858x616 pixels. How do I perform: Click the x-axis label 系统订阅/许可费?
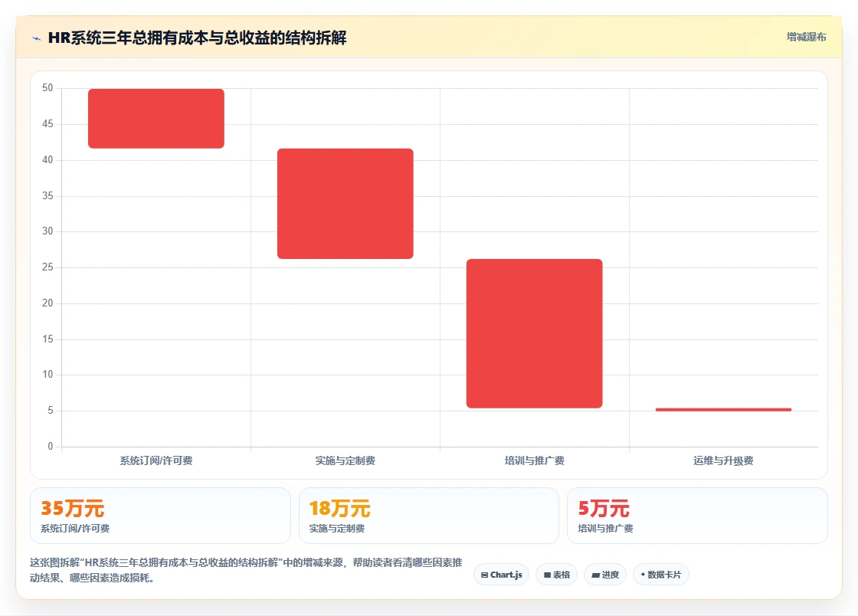pos(156,460)
